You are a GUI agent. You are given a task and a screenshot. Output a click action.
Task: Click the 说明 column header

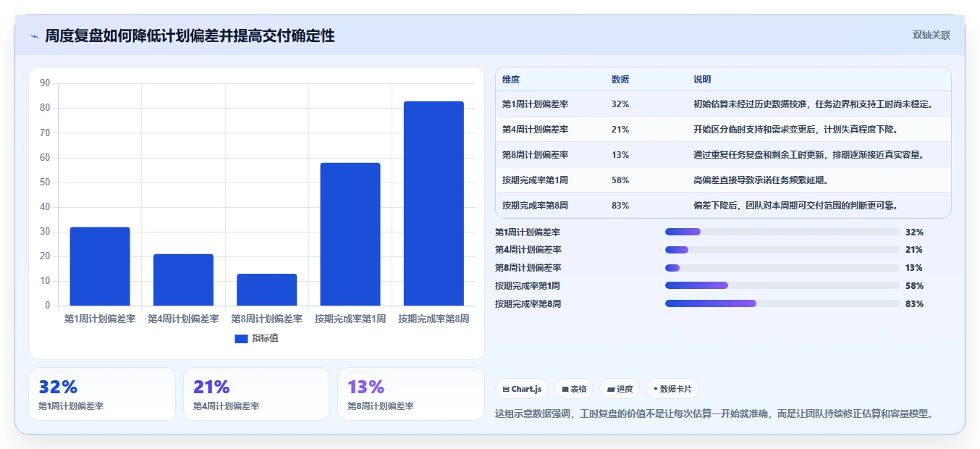pyautogui.click(x=702, y=80)
